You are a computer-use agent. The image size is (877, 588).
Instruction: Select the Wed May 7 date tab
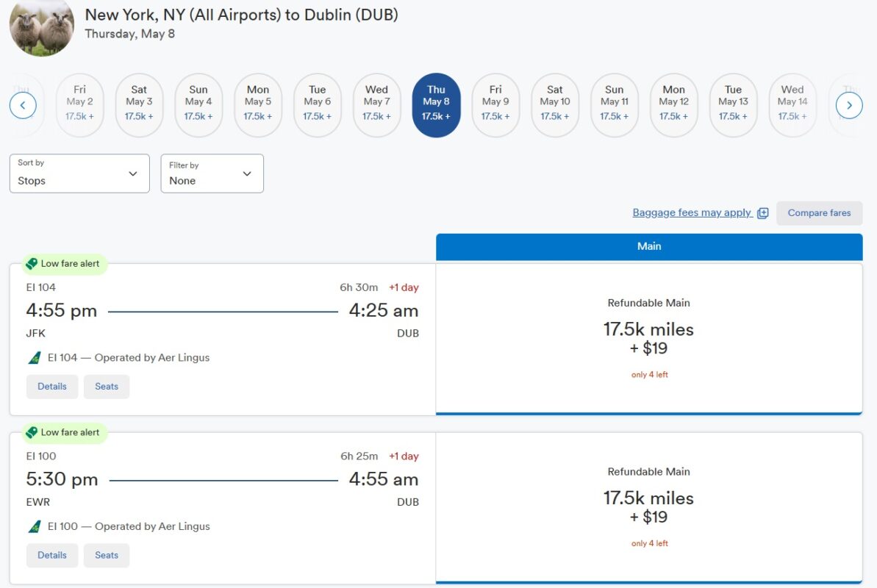[x=376, y=104]
